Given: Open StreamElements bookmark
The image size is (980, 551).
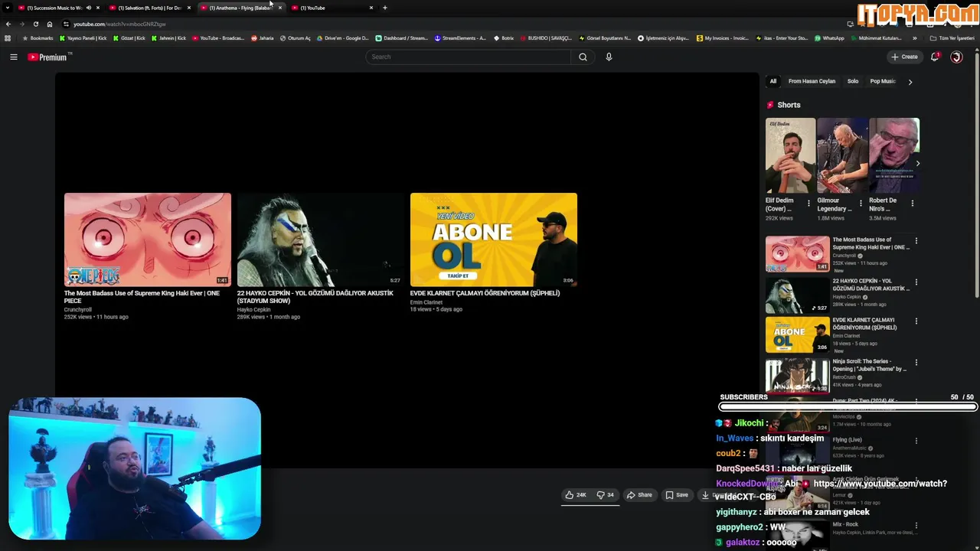Looking at the screenshot, I should [460, 37].
